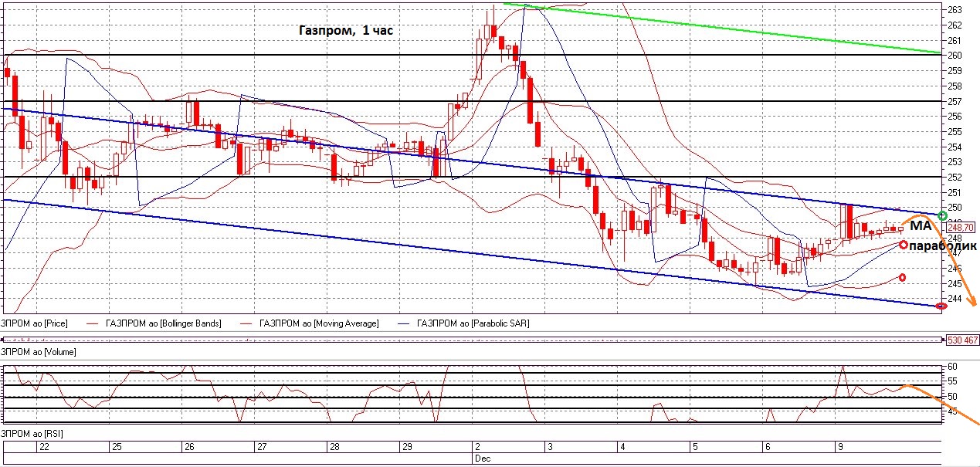Viewport: 980px width, 467px height.
Task: Click date 25 on the time axis
Action: (x=116, y=447)
